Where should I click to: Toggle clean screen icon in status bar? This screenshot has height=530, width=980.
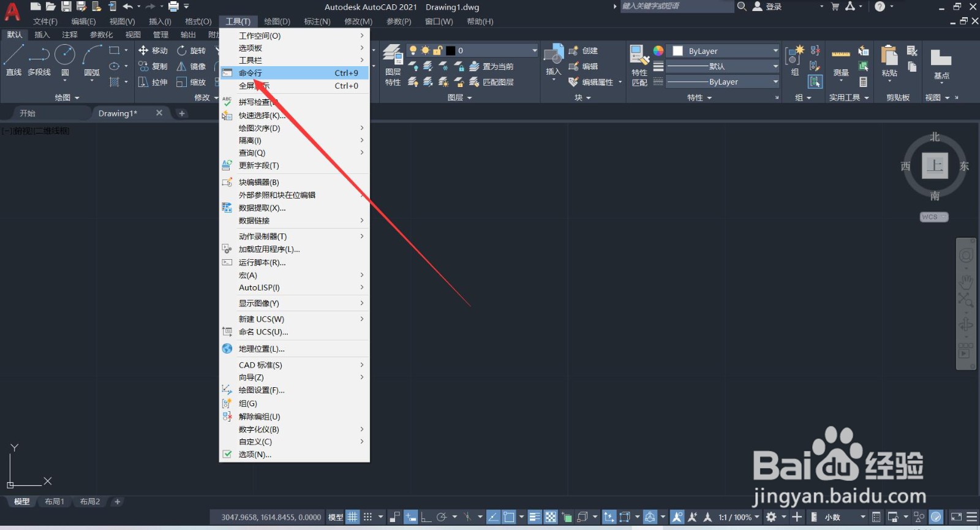pyautogui.click(x=956, y=517)
